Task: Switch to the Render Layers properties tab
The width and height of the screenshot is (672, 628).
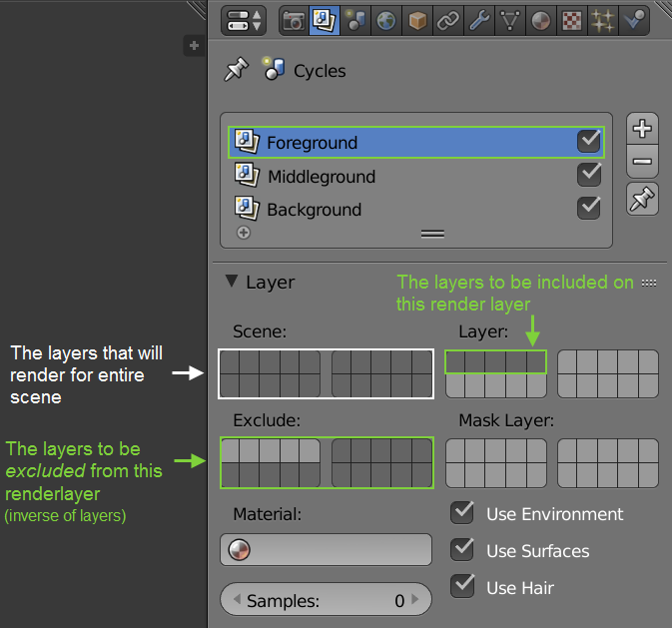Action: [x=324, y=21]
